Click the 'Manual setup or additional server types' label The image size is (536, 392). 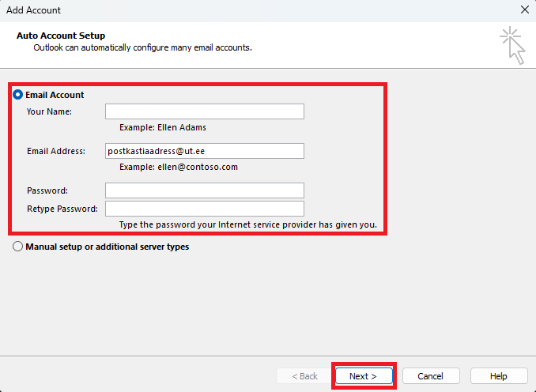pyautogui.click(x=108, y=247)
